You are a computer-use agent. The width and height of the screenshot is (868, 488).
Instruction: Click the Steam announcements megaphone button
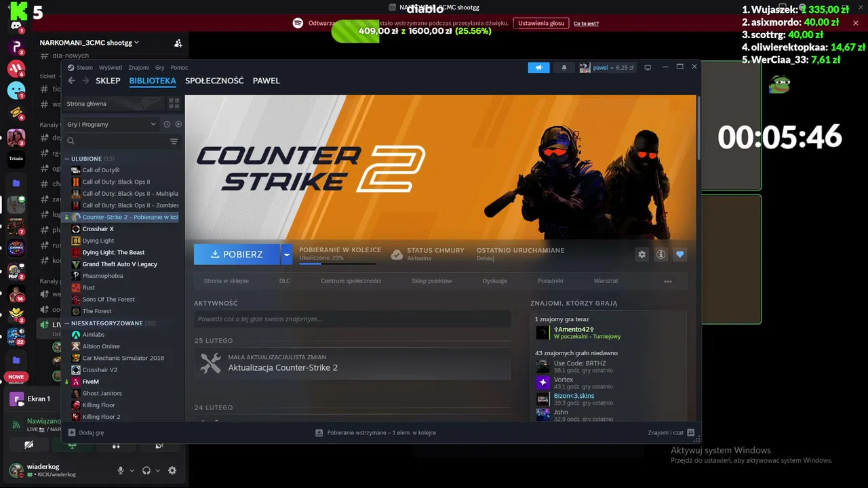pyautogui.click(x=538, y=68)
